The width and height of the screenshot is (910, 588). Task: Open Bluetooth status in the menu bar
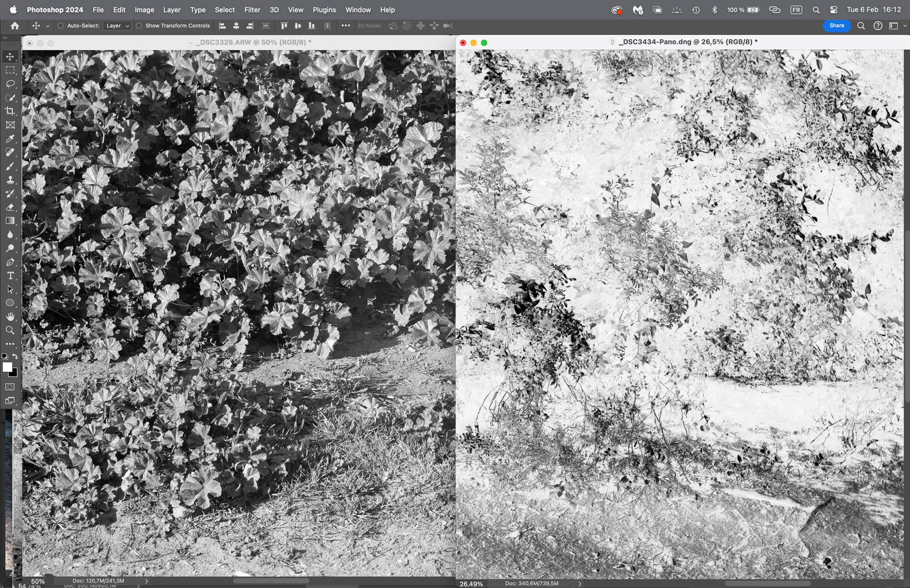tap(715, 9)
